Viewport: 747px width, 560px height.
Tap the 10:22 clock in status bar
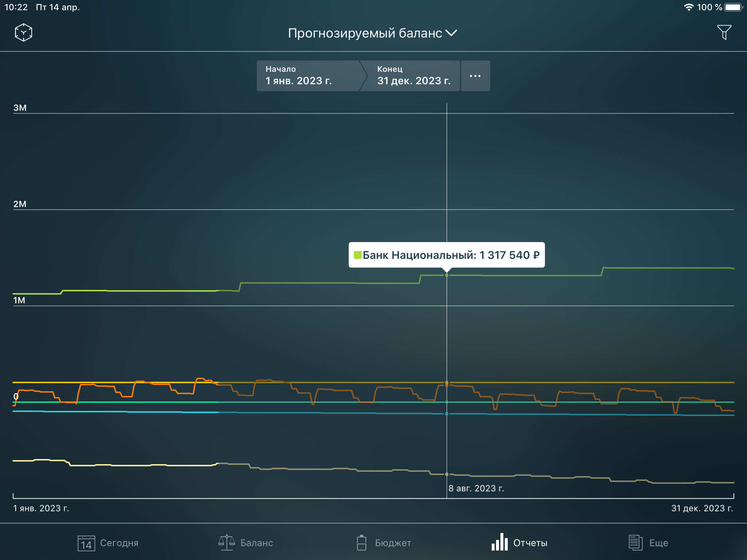16,7
